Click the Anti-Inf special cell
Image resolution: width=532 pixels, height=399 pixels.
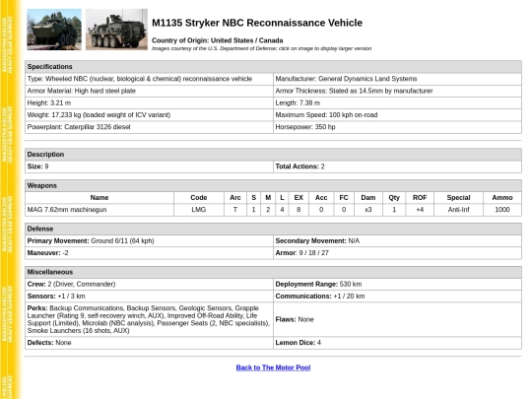(458, 210)
